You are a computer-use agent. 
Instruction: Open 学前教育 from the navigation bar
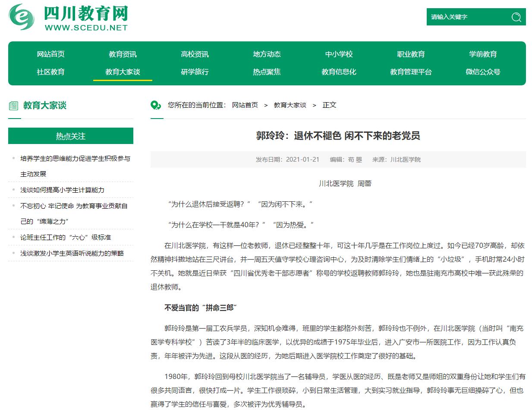pos(483,54)
